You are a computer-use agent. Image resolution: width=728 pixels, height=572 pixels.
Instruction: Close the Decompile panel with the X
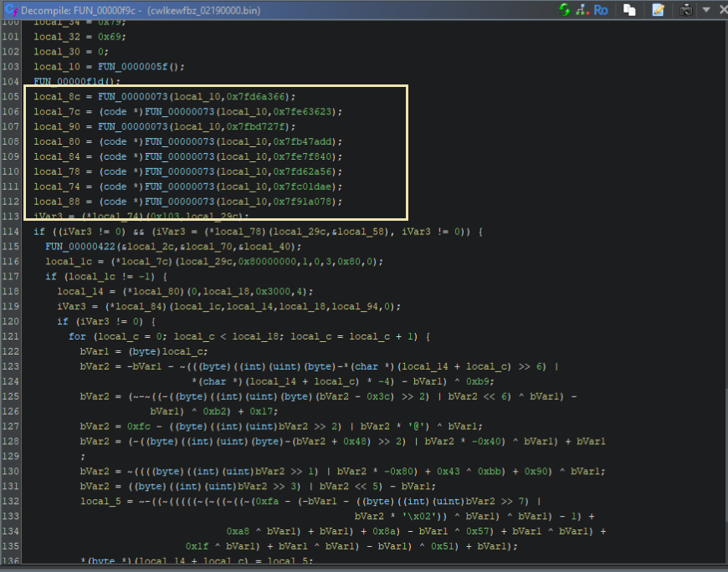(x=723, y=10)
